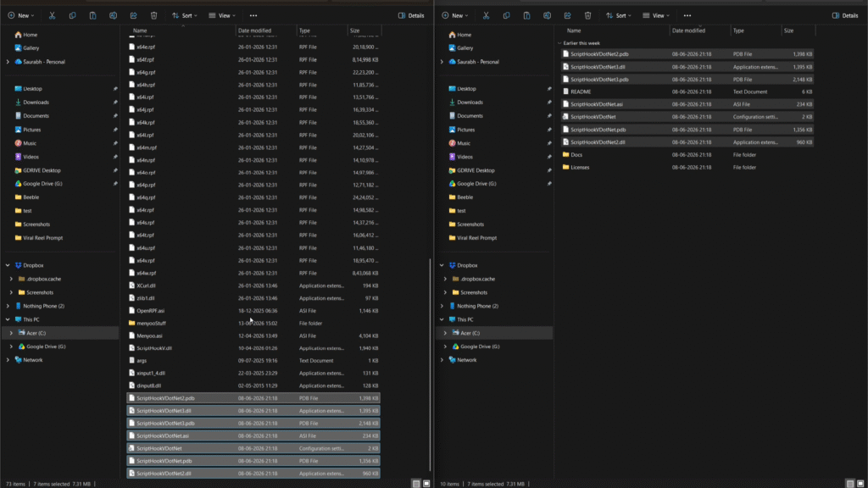
Task: Select dinput8.dll in left window
Action: click(x=253, y=385)
